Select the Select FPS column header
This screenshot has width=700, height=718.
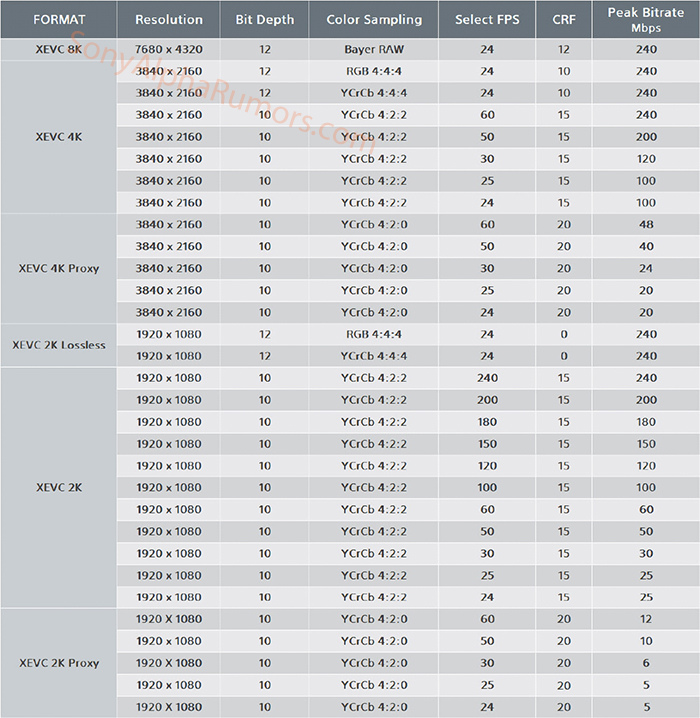487,19
